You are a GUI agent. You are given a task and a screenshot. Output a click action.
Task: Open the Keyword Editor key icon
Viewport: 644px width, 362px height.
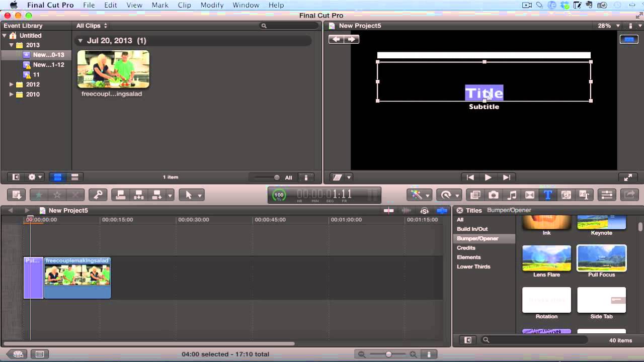pyautogui.click(x=98, y=195)
